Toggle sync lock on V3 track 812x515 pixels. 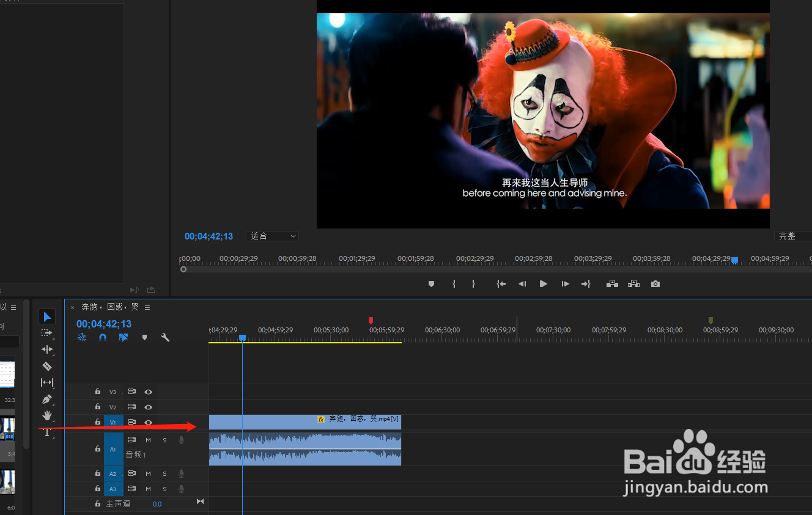[x=131, y=392]
